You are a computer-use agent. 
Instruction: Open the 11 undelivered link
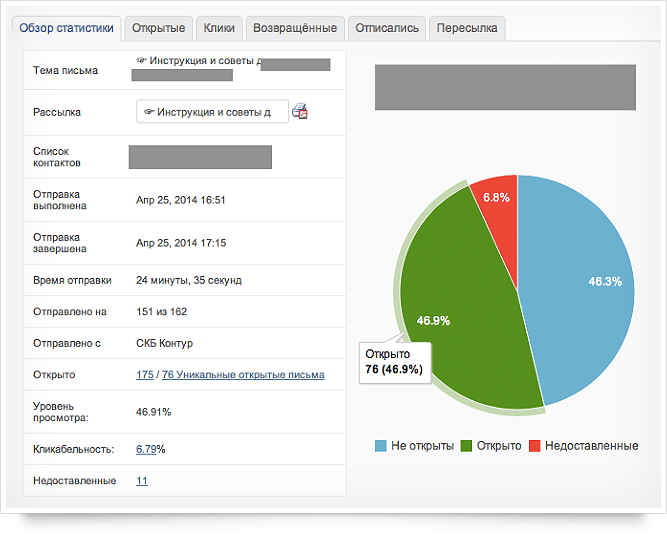coord(142,480)
